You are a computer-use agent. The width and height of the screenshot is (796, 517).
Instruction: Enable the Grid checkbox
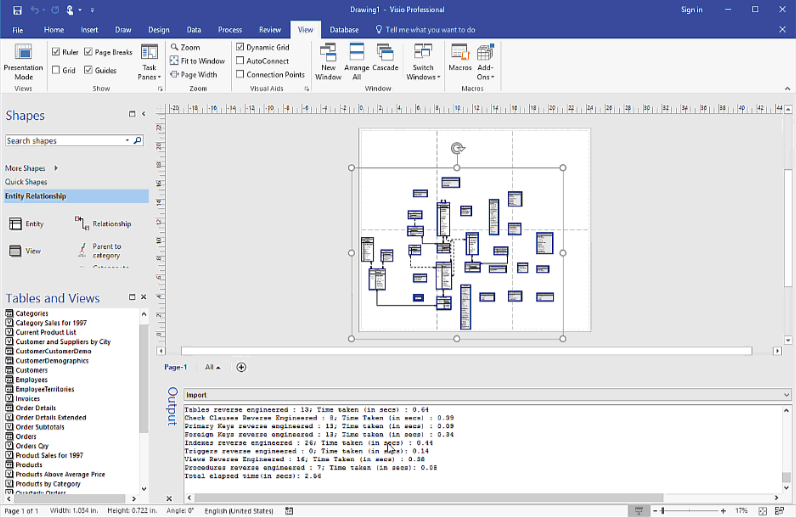[x=56, y=70]
